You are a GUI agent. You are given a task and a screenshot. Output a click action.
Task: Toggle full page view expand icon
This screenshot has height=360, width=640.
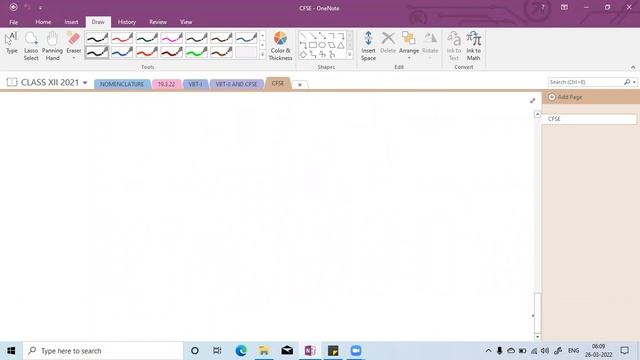[532, 100]
